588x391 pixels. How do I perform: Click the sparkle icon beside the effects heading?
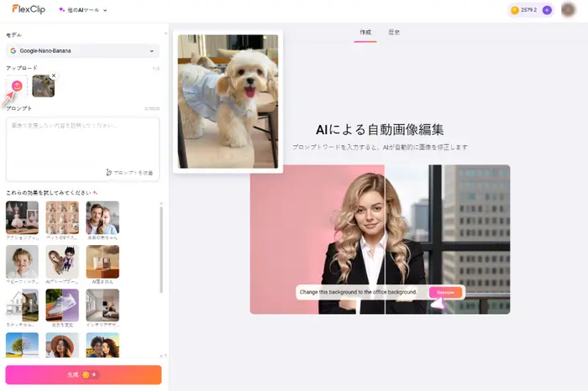click(95, 192)
